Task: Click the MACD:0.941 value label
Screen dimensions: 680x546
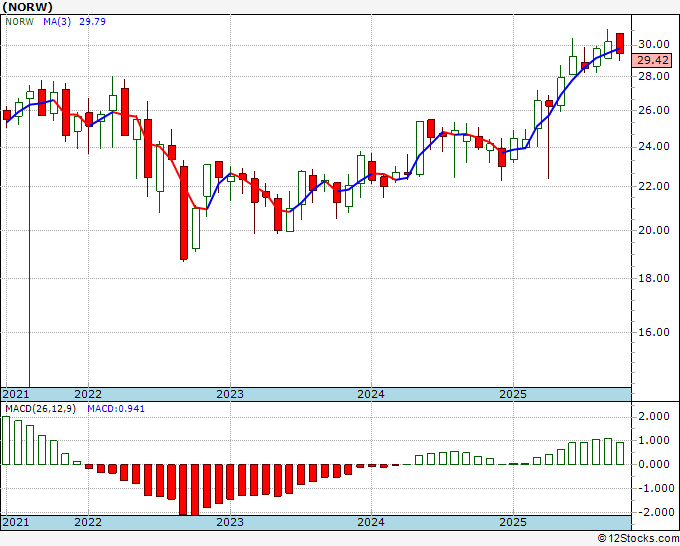Action: click(116, 409)
